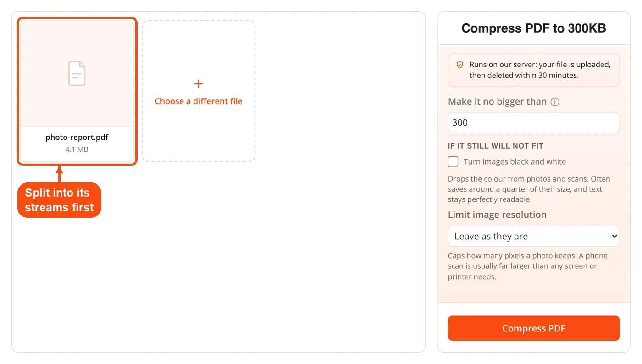Click the arrow on the Limit image resolution select

pyautogui.click(x=614, y=237)
